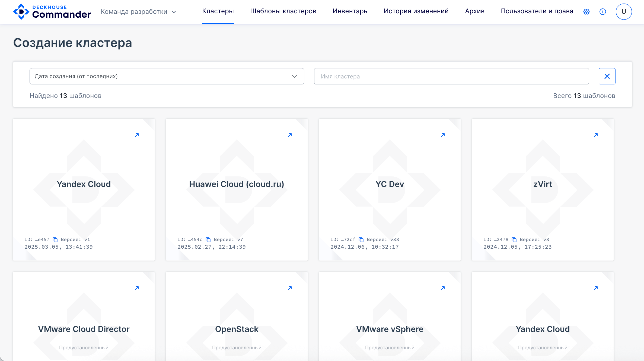Select the Huawei Cloud (cloud.ru) template card
The width and height of the screenshot is (644, 361).
(237, 190)
